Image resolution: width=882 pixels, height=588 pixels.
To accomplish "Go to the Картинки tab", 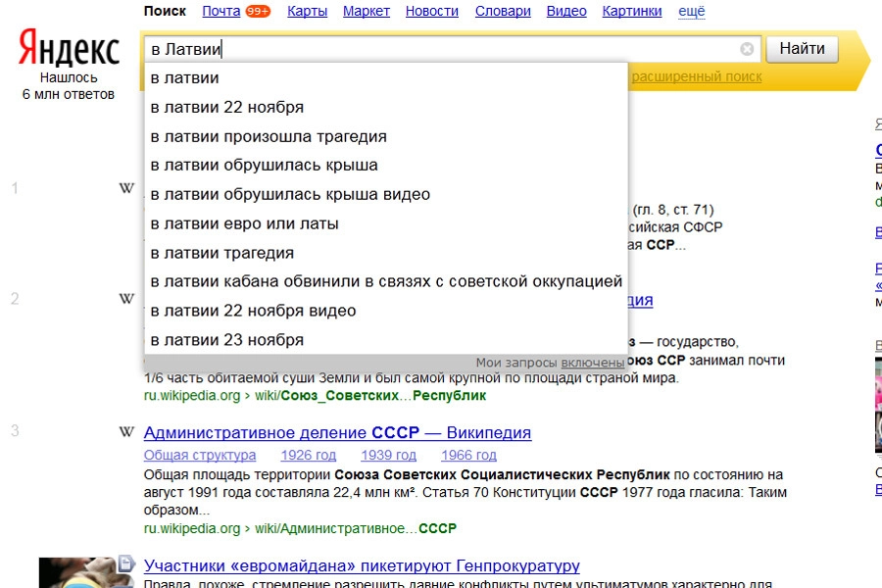I will pyautogui.click(x=633, y=12).
